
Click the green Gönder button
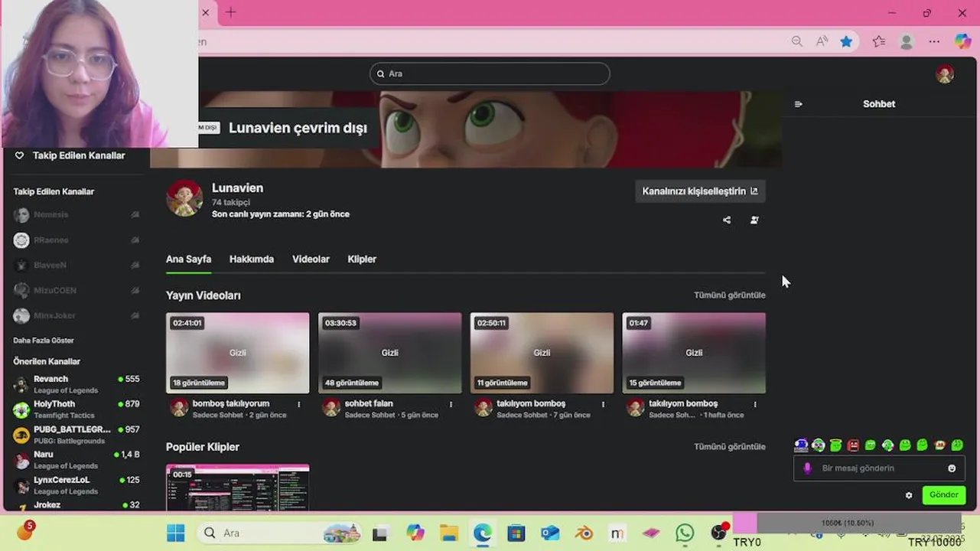[943, 495]
